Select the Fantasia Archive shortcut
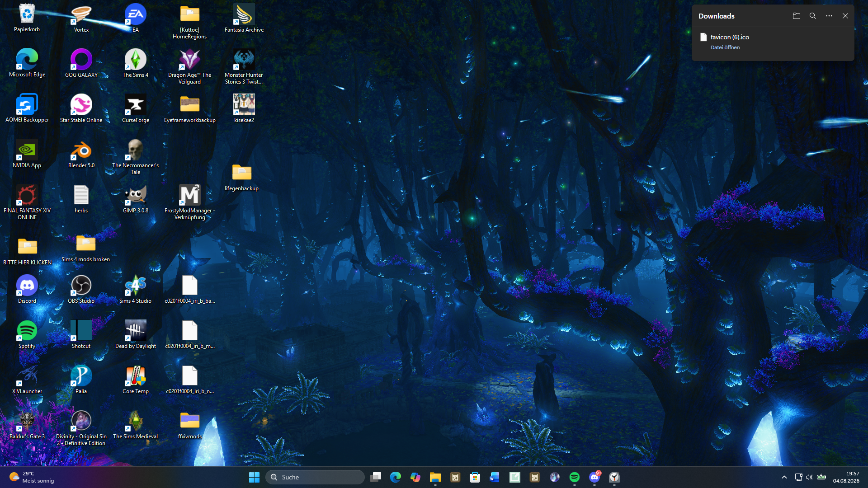This screenshot has height=488, width=868. coord(244,18)
